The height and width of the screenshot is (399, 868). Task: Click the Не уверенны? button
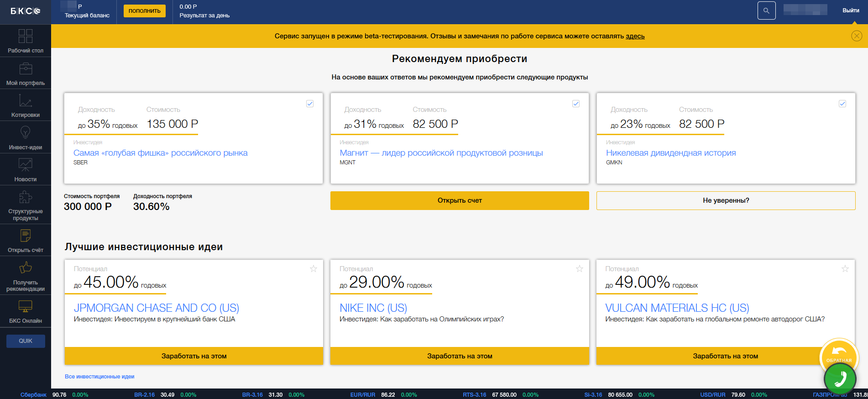pos(726,200)
